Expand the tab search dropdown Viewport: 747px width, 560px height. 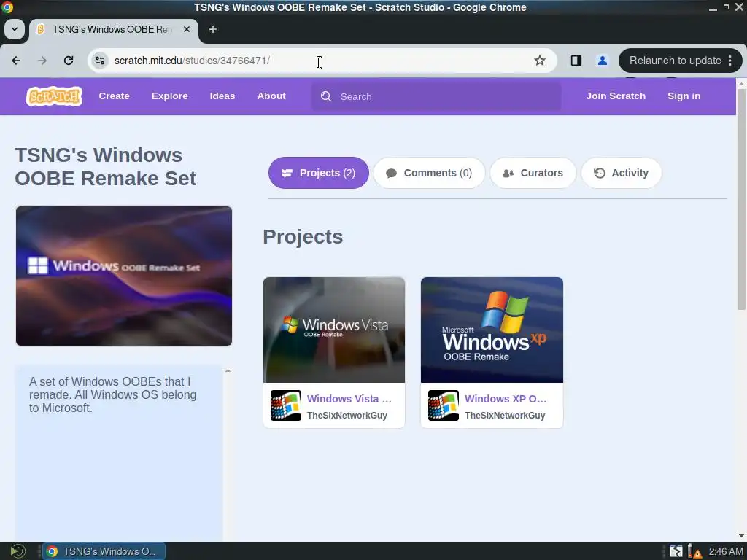(15, 29)
